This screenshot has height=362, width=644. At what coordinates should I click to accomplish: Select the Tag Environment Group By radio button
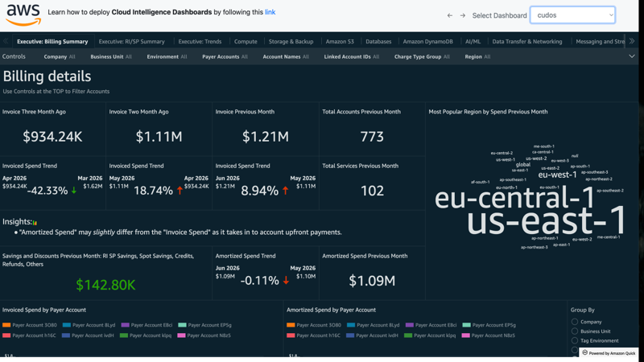[575, 340]
